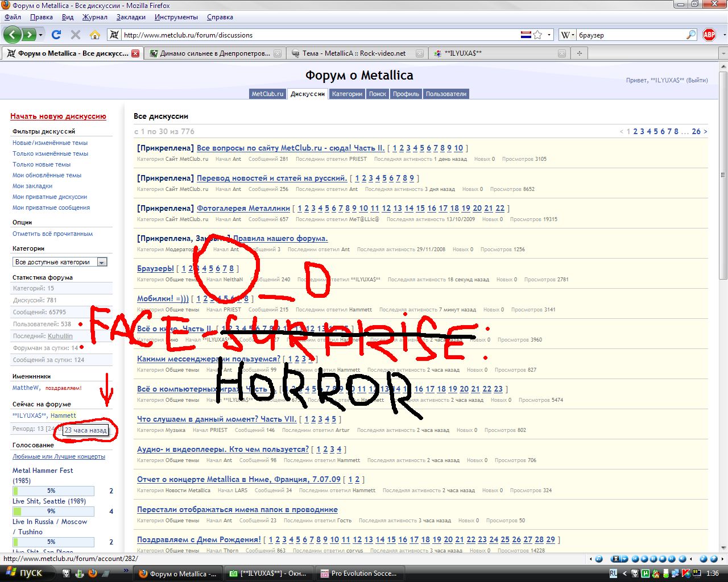
Task: Click the search magnifier icon
Action: tap(691, 35)
